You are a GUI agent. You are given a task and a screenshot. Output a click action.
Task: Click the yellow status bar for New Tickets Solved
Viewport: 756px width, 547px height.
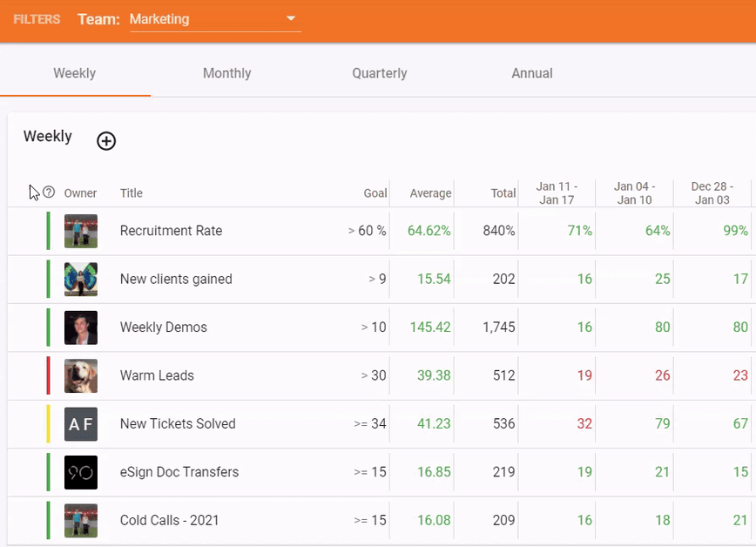click(49, 424)
